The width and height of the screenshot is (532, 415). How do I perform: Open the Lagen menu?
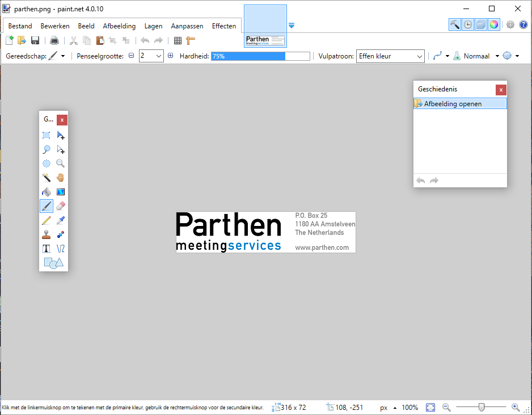tap(153, 26)
